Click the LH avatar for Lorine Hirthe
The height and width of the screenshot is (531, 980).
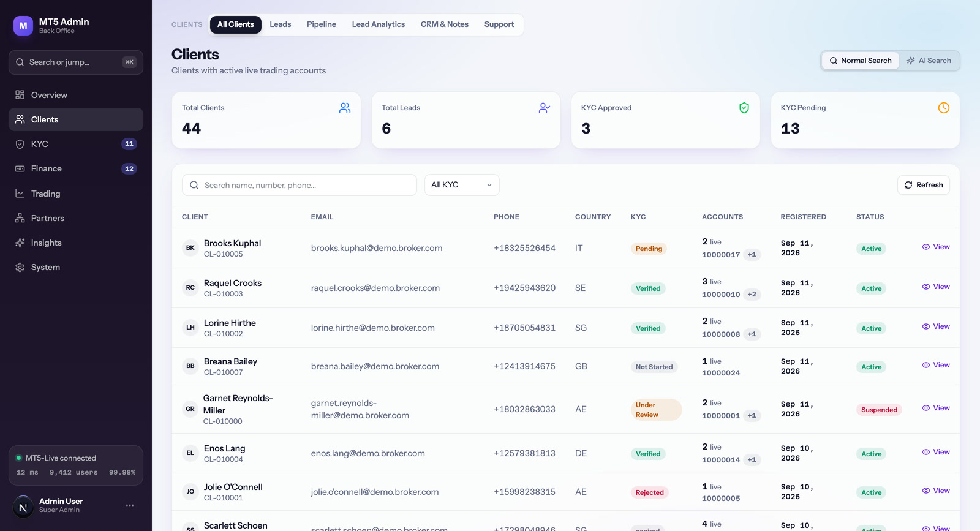[190, 328]
